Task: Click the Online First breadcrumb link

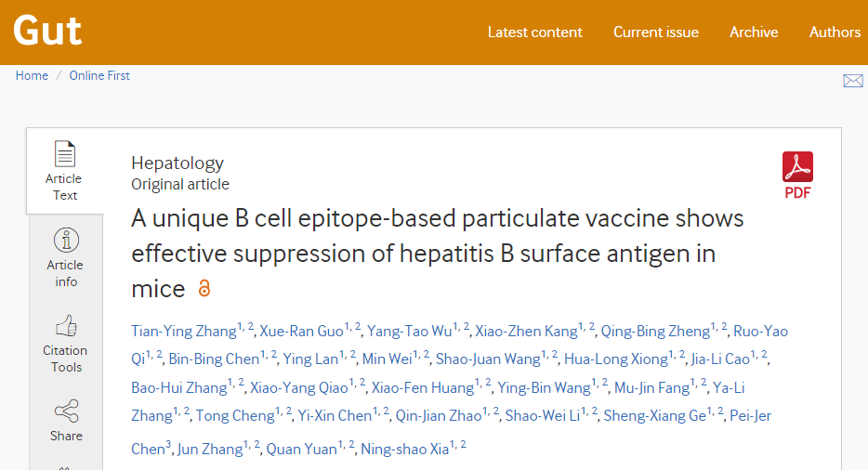Action: pyautogui.click(x=99, y=75)
